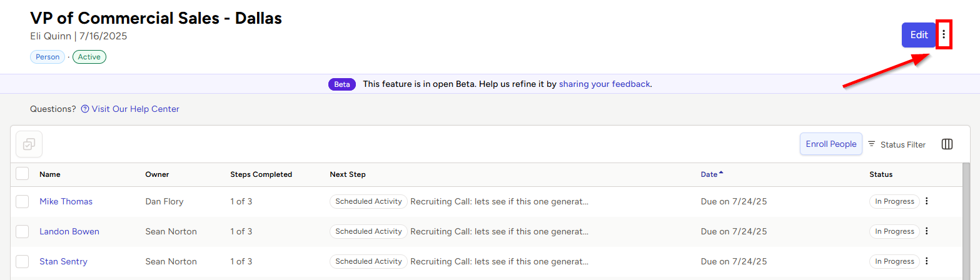Tick the checkbox for Stan Sentry
This screenshot has height=280, width=980.
23,261
